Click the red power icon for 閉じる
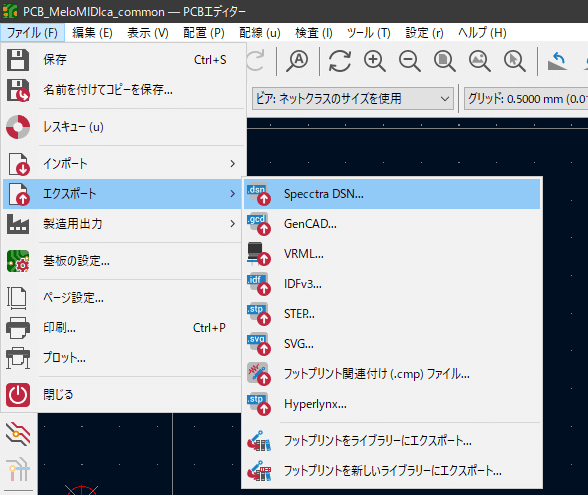 (18, 394)
